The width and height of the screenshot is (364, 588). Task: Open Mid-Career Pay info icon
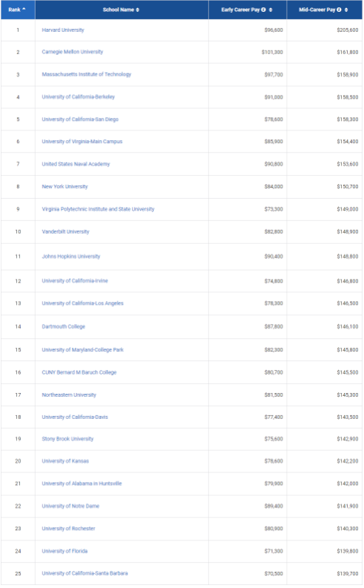tap(339, 10)
